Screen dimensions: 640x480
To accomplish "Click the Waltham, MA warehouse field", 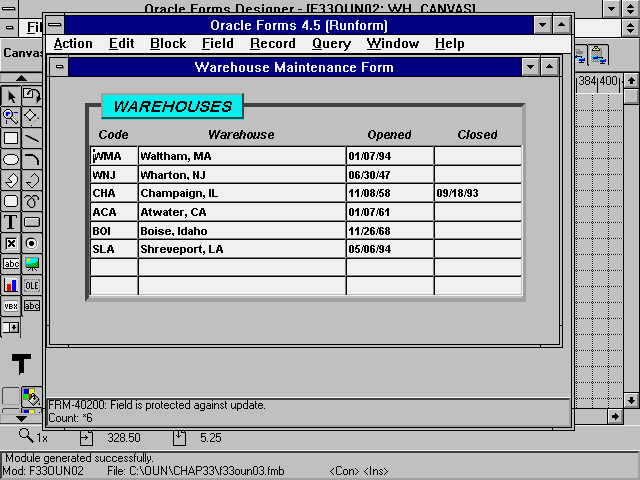I will pyautogui.click(x=241, y=156).
